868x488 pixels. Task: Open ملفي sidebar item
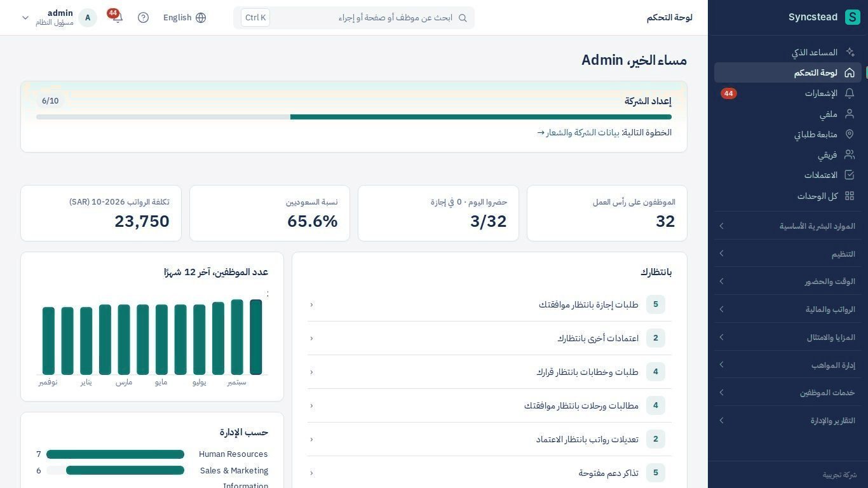pyautogui.click(x=788, y=114)
